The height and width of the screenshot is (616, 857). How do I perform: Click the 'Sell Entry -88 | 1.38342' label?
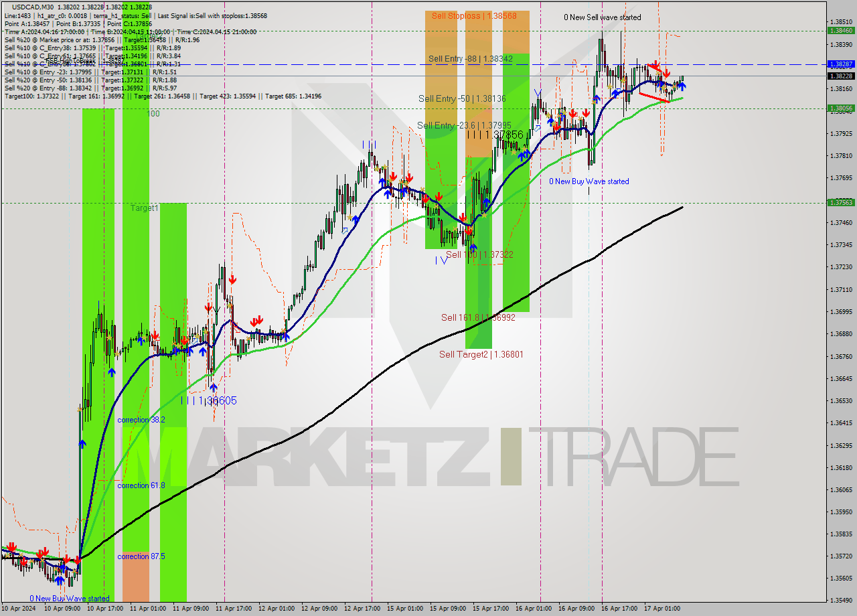click(471, 59)
